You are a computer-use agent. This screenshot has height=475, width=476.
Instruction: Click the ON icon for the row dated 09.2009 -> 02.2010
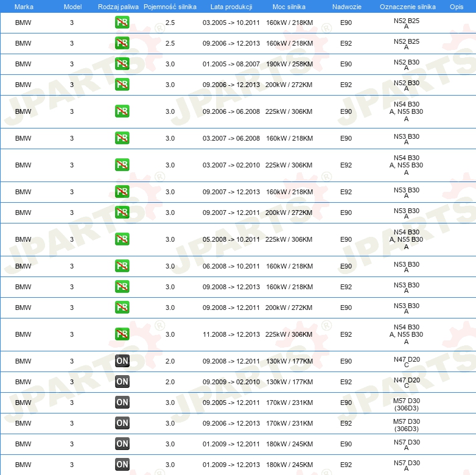pyautogui.click(x=122, y=382)
